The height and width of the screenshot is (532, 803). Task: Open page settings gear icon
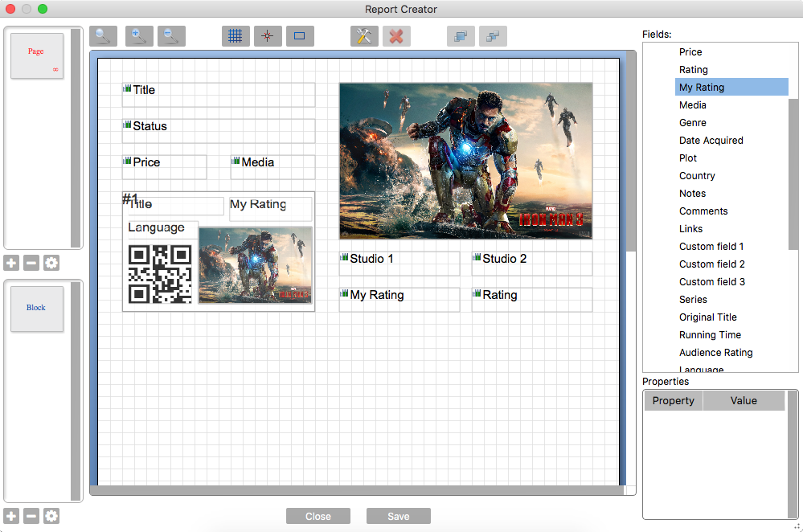click(x=51, y=263)
